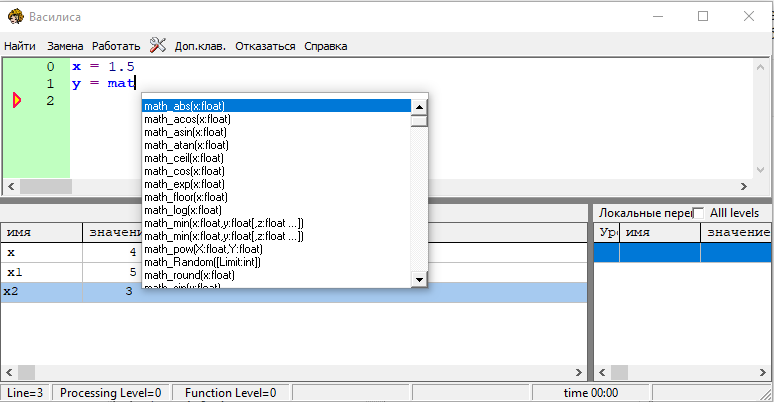Click left arrow of variables table scrollbar
Image resolution: width=774 pixels, height=402 pixels.
click(x=10, y=372)
